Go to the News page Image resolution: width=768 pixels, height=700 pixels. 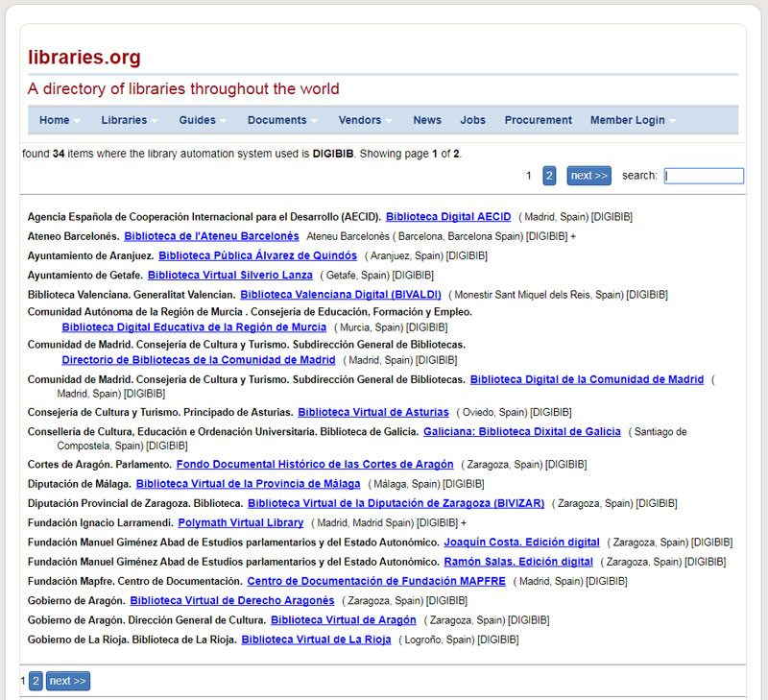click(x=427, y=120)
